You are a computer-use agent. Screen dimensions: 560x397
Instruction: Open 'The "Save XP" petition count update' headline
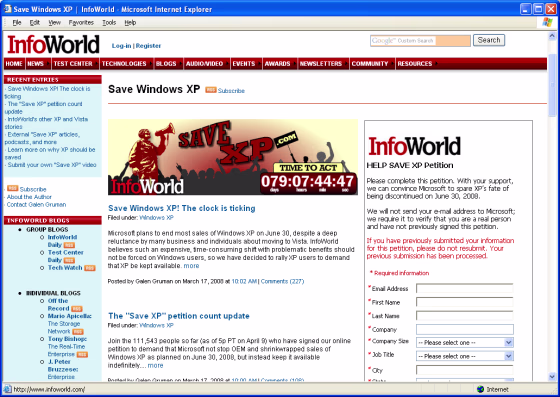click(x=179, y=316)
